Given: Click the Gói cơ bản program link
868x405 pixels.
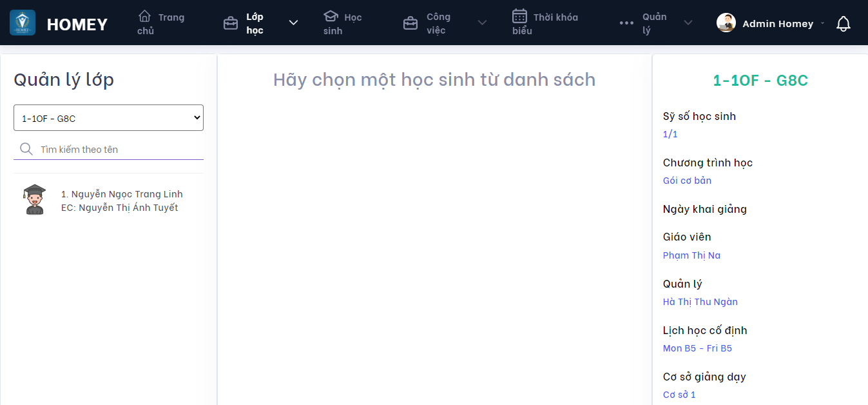Looking at the screenshot, I should (x=687, y=180).
